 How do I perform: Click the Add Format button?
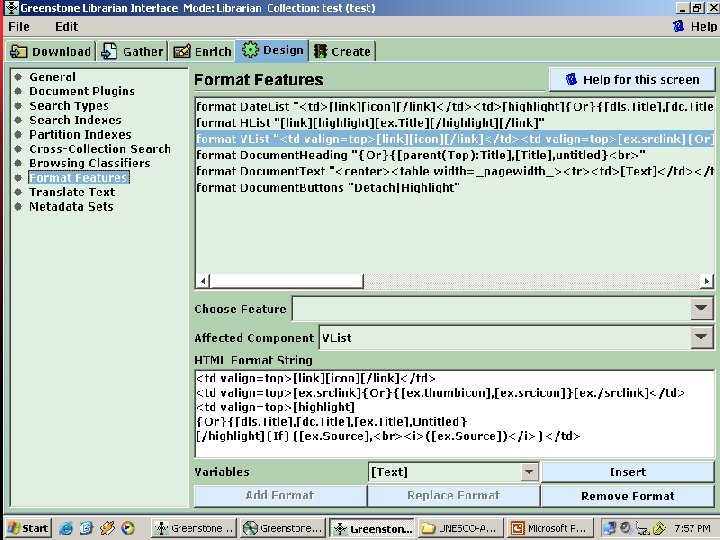click(280, 495)
